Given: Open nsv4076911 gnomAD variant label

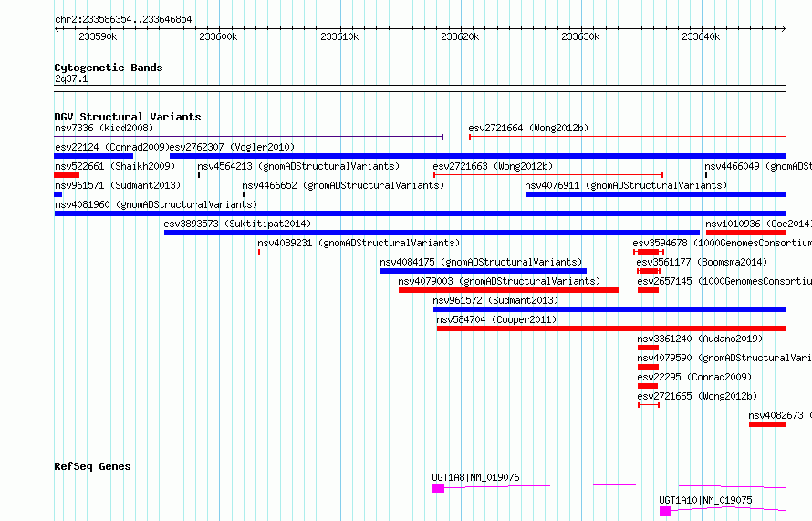Looking at the screenshot, I should (x=626, y=185).
